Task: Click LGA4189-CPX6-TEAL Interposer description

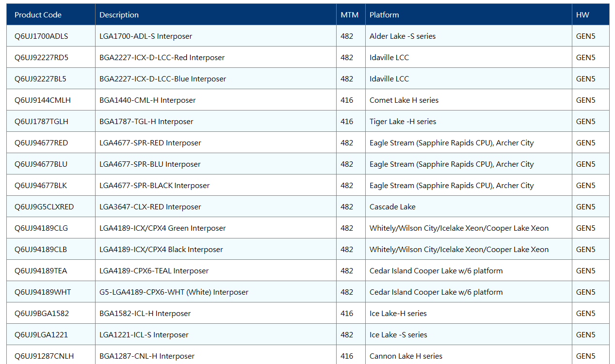Action: (x=154, y=271)
